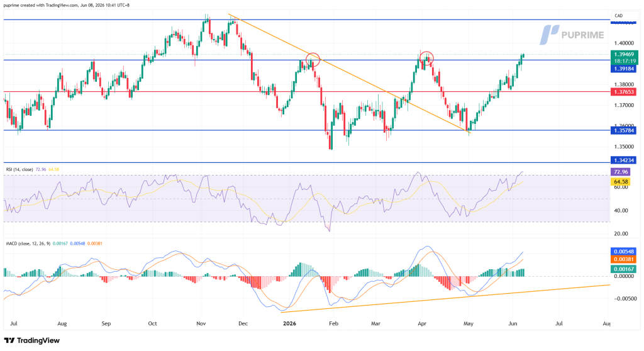Click the 1.38000 price axis value
The image size is (644, 351).
(624, 84)
